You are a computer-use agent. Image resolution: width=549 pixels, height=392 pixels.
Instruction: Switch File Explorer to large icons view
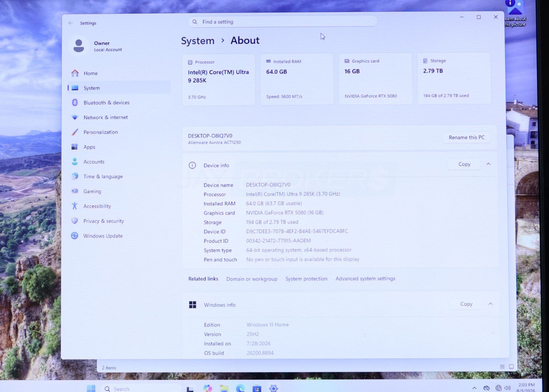click(511, 367)
